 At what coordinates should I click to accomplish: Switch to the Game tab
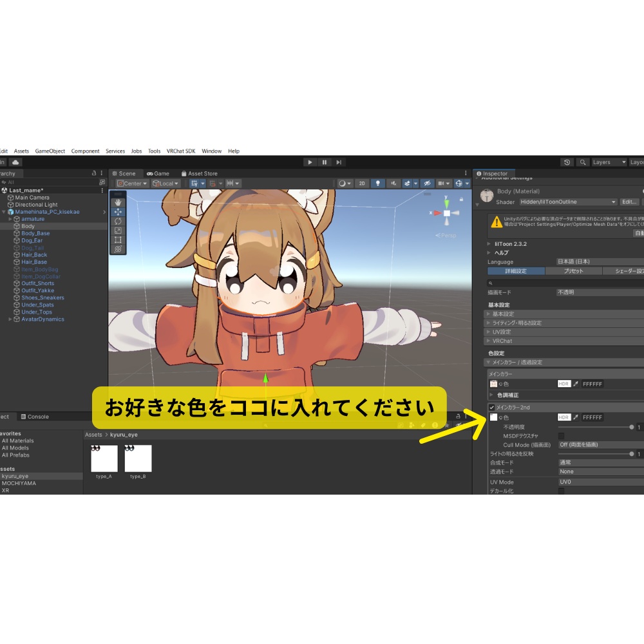point(158,173)
